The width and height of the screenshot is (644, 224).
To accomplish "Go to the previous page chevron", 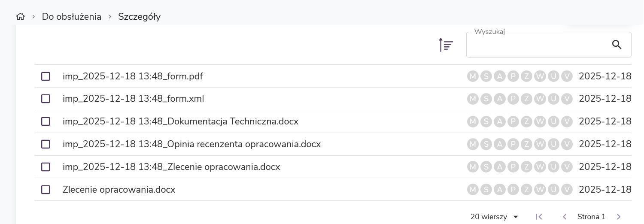I will click(565, 217).
